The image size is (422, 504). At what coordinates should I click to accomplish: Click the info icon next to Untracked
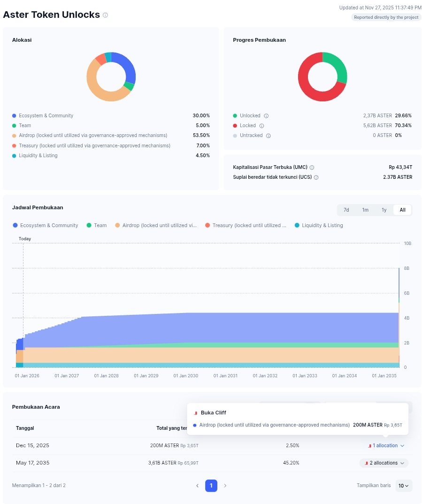click(268, 136)
